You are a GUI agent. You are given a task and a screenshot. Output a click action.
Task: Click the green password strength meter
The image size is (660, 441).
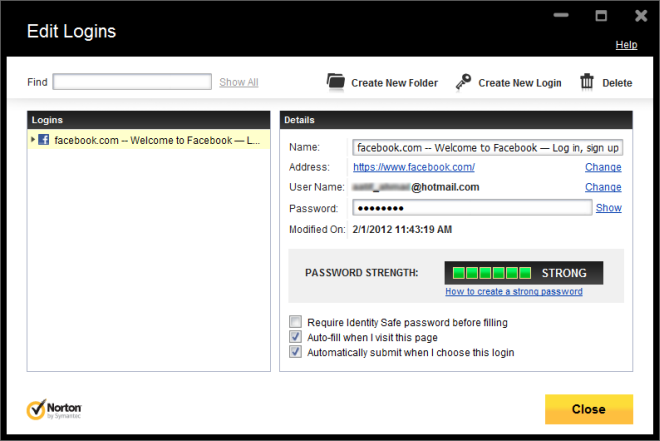pyautogui.click(x=492, y=273)
